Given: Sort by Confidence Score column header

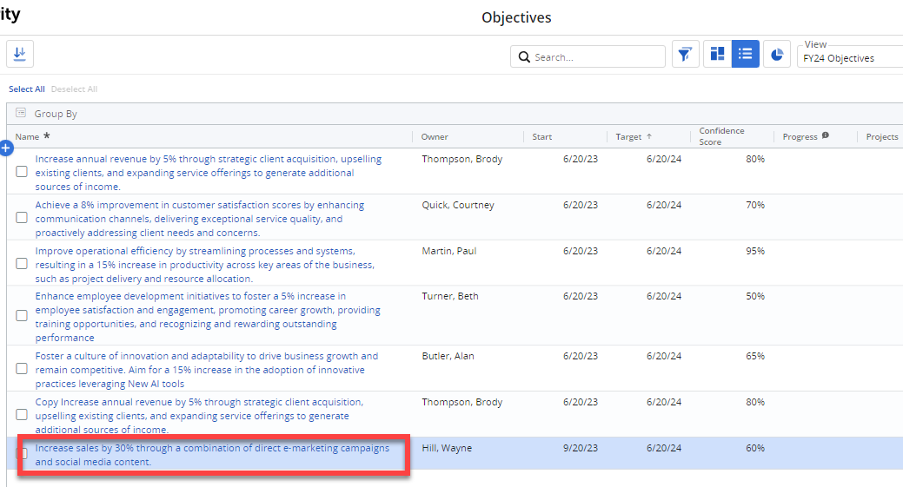Looking at the screenshot, I should pos(722,137).
